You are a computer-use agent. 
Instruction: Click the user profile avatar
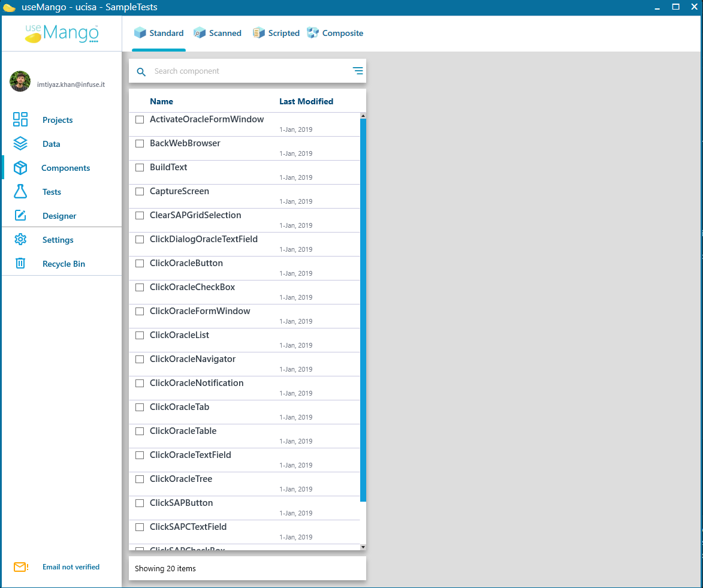pyautogui.click(x=20, y=81)
